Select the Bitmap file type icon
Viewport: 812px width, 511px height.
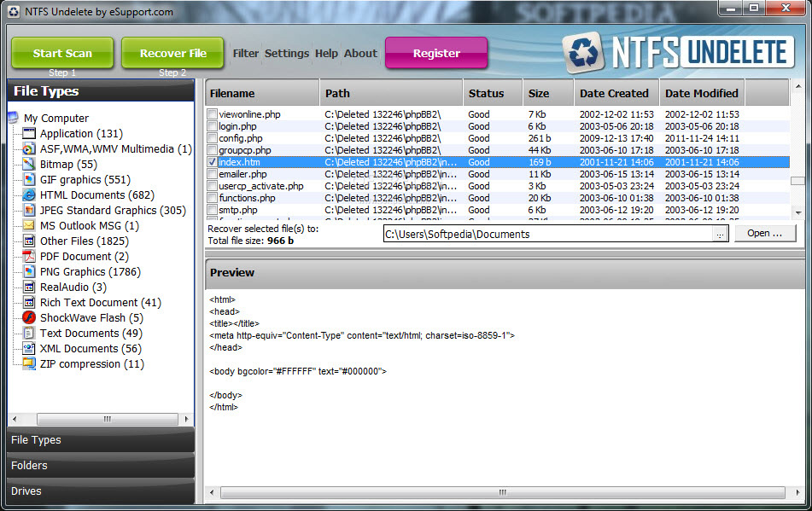[x=28, y=165]
